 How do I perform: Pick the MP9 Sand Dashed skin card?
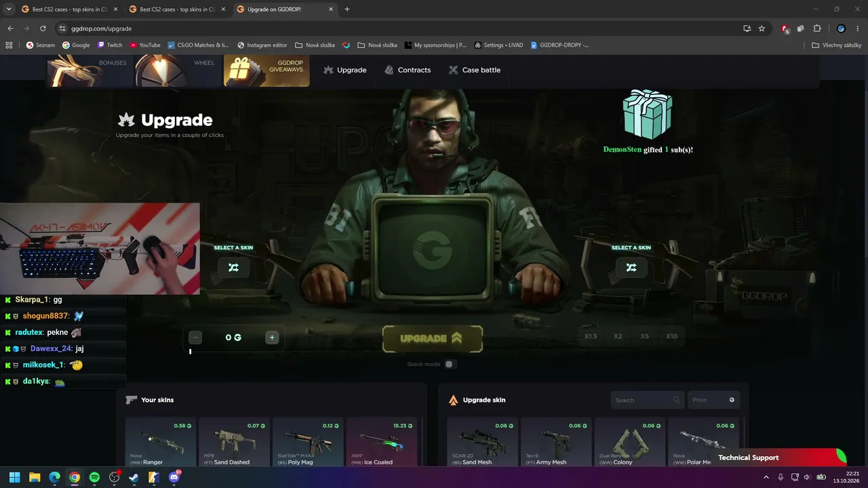tap(234, 442)
